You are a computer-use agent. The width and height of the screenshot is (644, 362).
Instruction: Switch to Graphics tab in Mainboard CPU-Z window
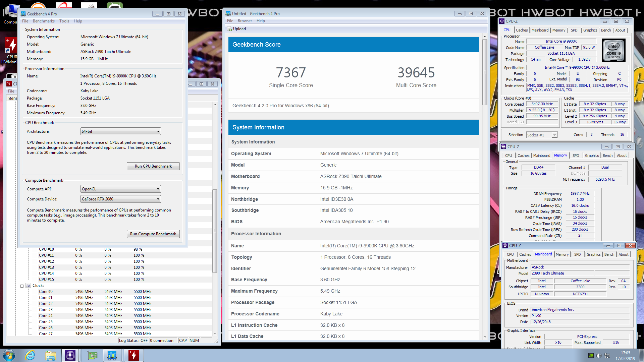tap(593, 254)
